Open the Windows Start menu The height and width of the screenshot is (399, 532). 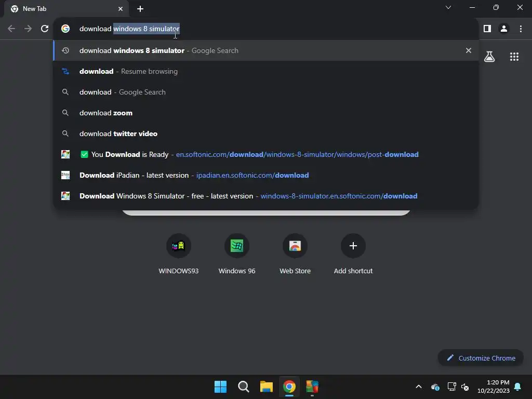coord(220,387)
